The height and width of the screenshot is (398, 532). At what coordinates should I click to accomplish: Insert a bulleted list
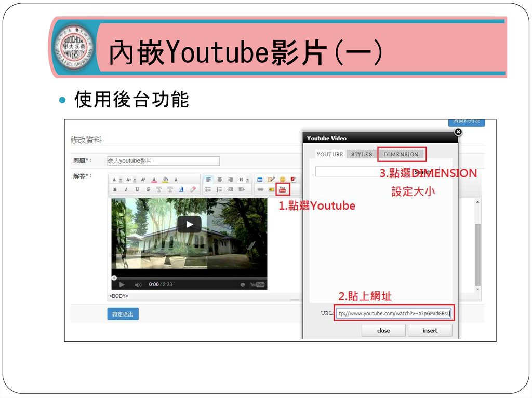(208, 189)
